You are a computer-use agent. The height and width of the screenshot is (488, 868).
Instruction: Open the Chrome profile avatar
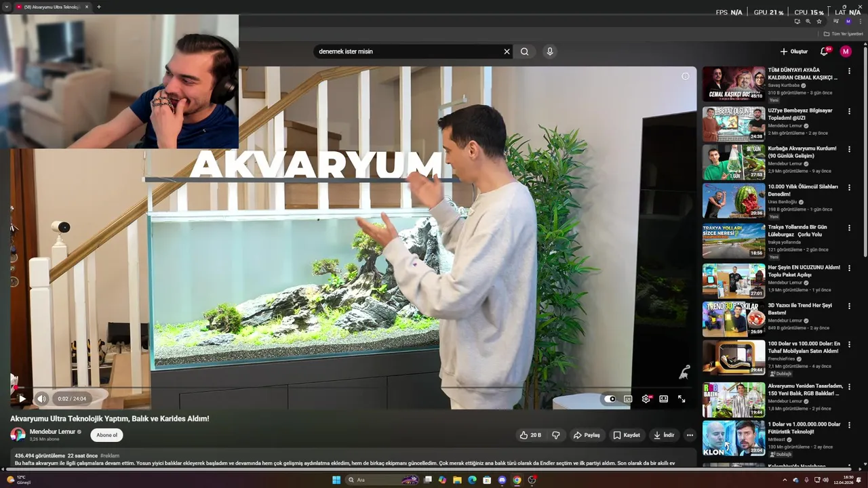[848, 22]
